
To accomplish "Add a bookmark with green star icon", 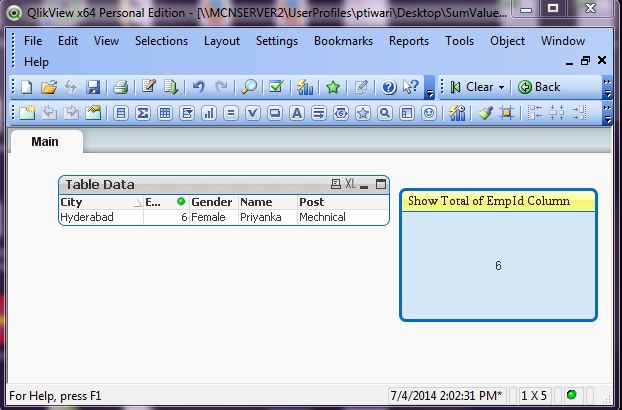I will click(x=333, y=87).
